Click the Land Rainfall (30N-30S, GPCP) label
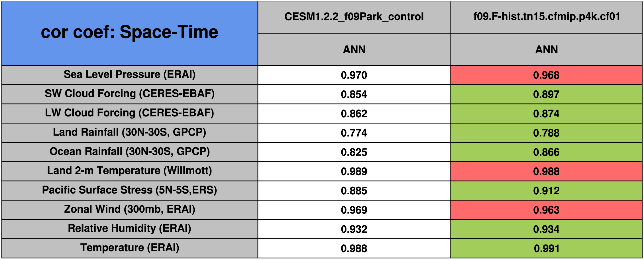This screenshot has height=260, width=644. pyautogui.click(x=130, y=132)
